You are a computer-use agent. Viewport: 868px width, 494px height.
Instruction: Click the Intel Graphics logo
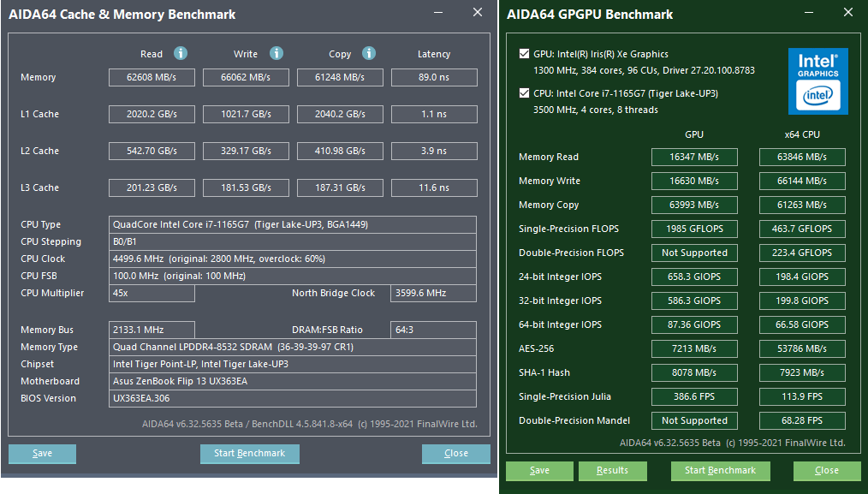point(817,81)
